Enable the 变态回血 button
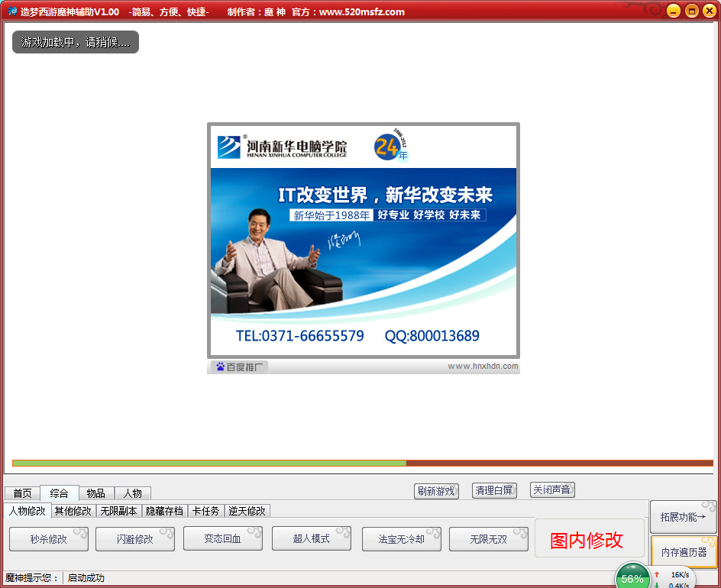 point(223,538)
